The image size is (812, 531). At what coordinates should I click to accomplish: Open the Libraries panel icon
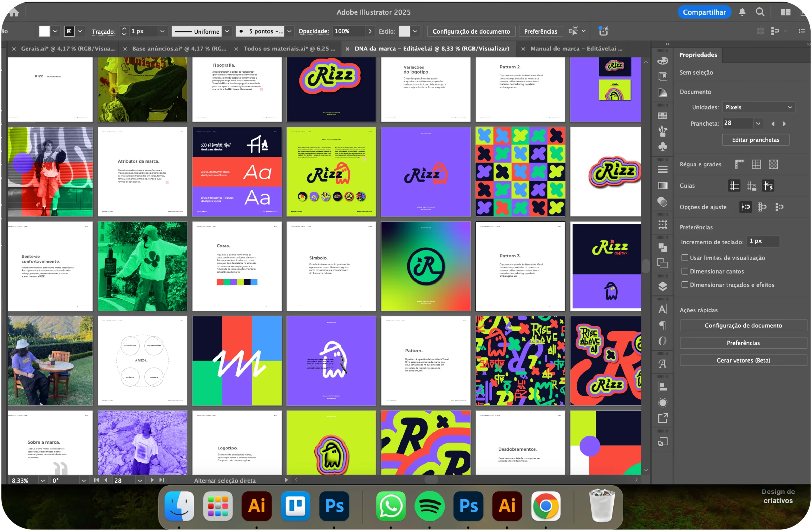[x=663, y=77]
